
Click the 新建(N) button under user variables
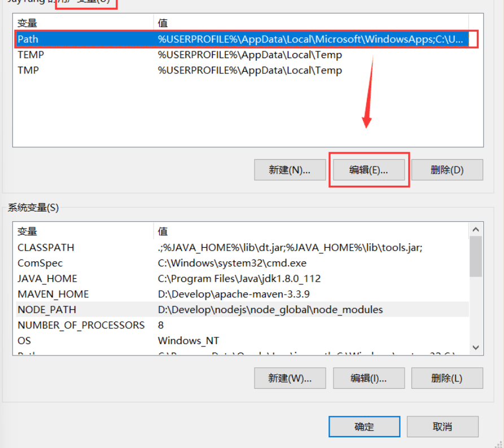pos(290,169)
